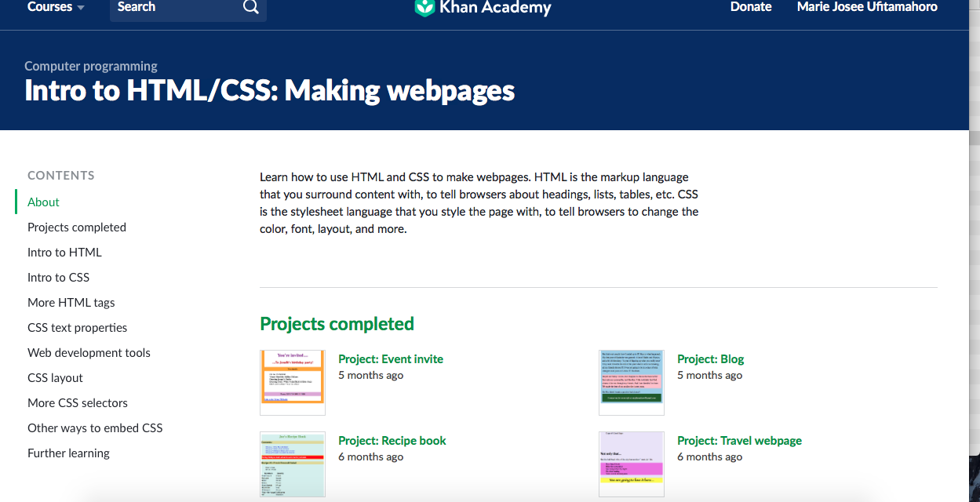Click the '5 months ago' under Blog
The height and width of the screenshot is (502, 980).
(710, 376)
